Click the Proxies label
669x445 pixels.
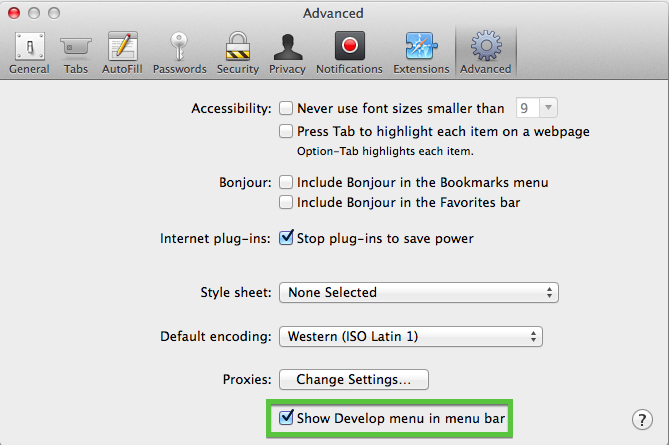tap(247, 379)
